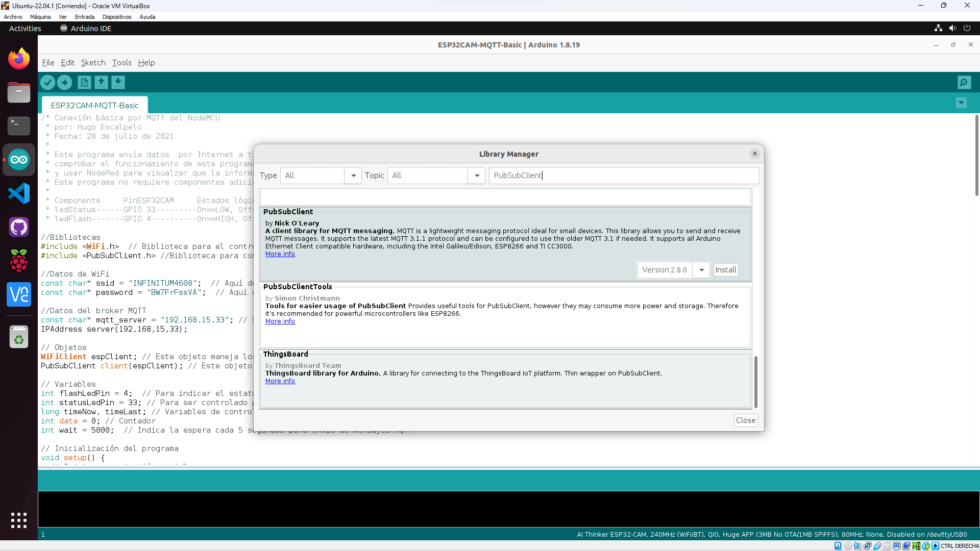Open the Version 2.8.0 dropdown
Image resolution: width=980 pixels, height=551 pixels.
tap(702, 270)
